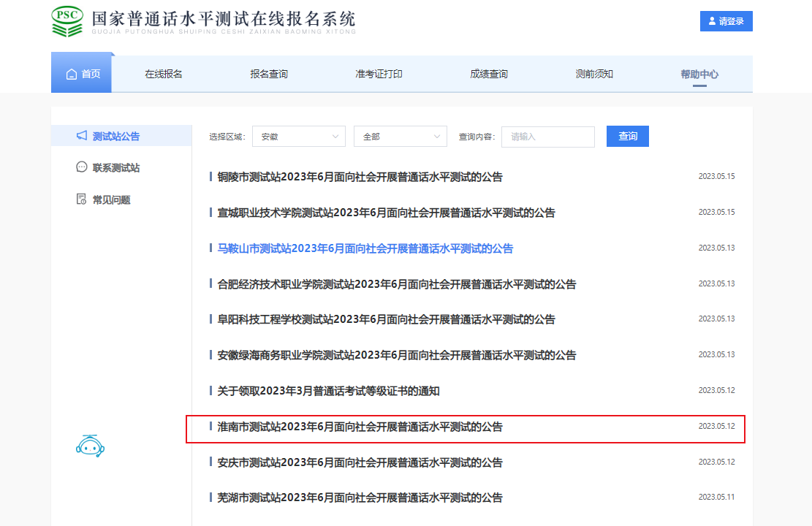Click the chat bubble icon beside 联系测试站

[82, 167]
